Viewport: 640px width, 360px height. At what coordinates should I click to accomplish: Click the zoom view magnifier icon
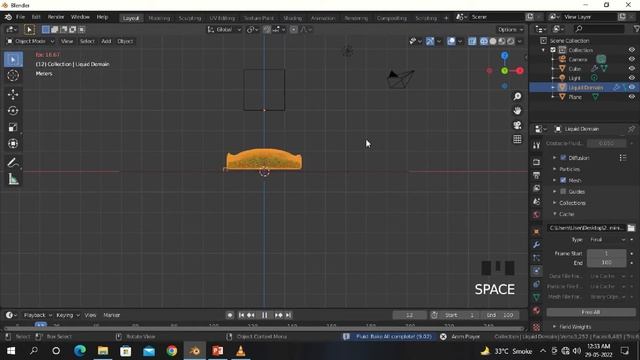(517, 96)
